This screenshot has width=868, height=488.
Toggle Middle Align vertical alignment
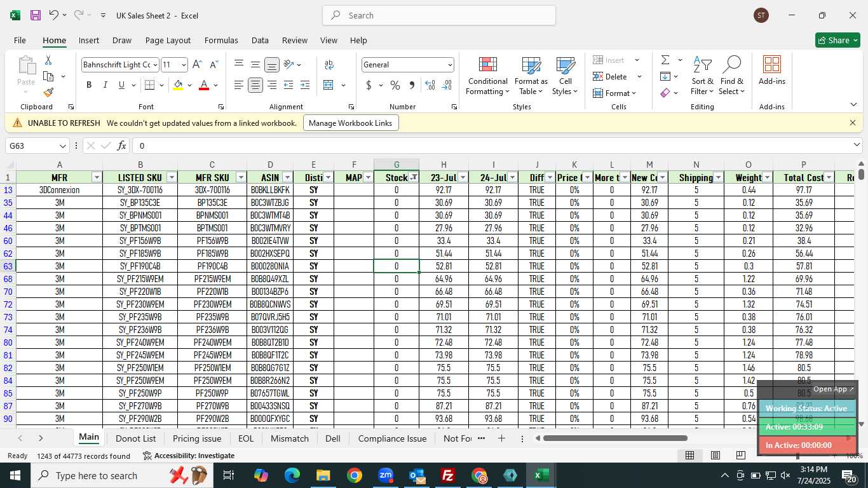pos(255,65)
